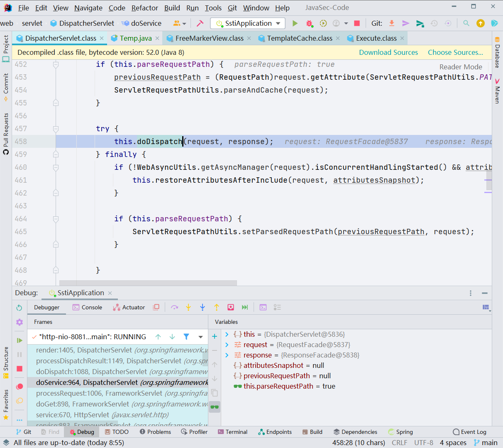Viewport: 503px width, 448px height.
Task: Open the debugger layout settings icon
Action: coord(486,307)
